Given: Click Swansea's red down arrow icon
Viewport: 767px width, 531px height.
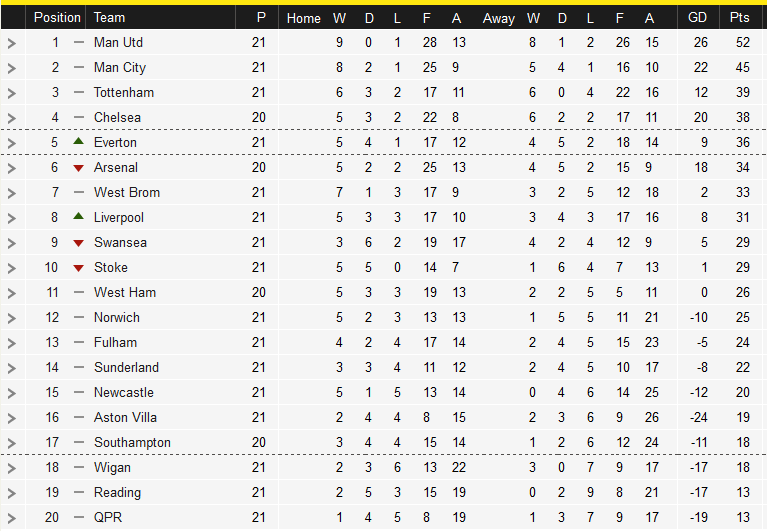Looking at the screenshot, I should [78, 243].
